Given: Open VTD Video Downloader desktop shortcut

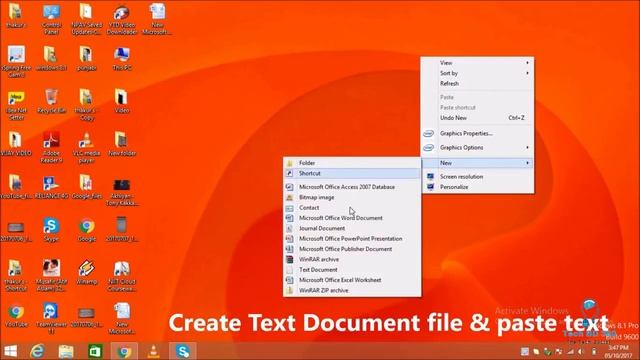Looking at the screenshot, I should click(x=122, y=18).
